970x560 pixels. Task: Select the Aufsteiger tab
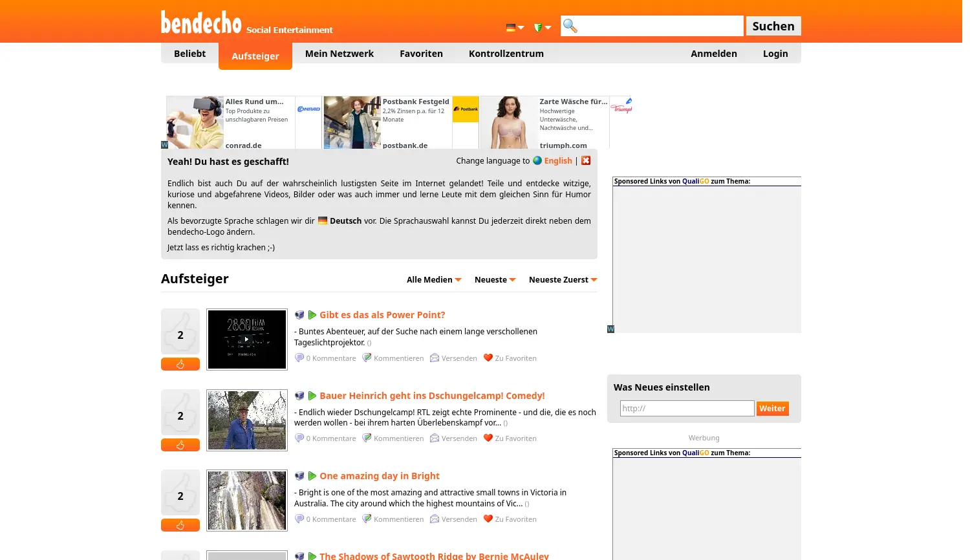click(x=255, y=56)
